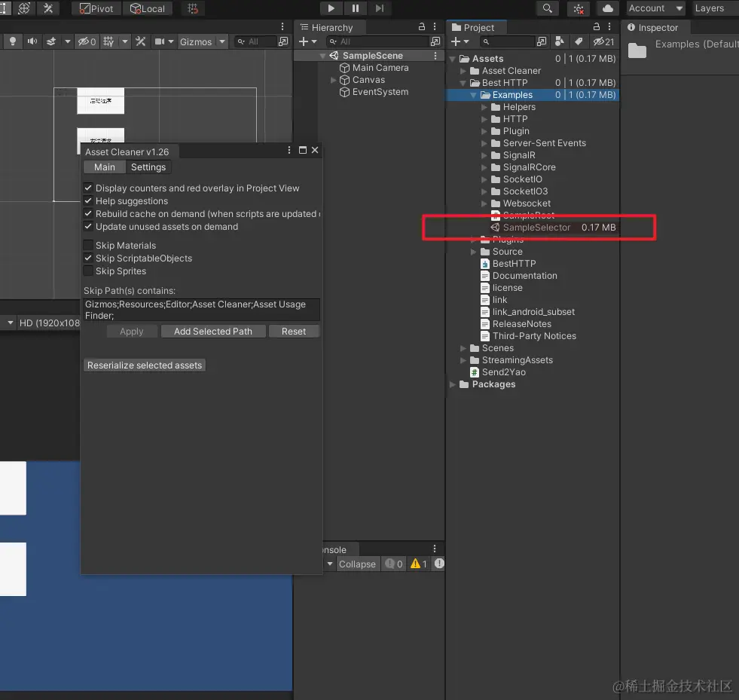Lock the Hierarchy panel
Screen dimensions: 739x700
(x=422, y=27)
